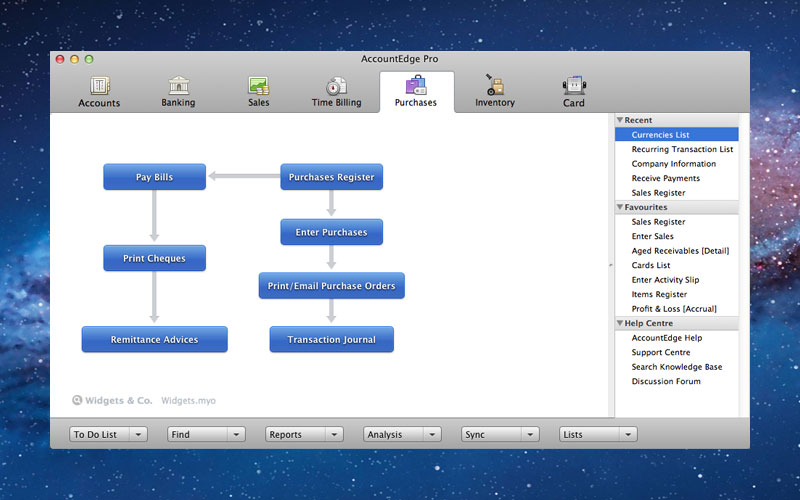Select the Purchases shopping bags icon

click(416, 85)
